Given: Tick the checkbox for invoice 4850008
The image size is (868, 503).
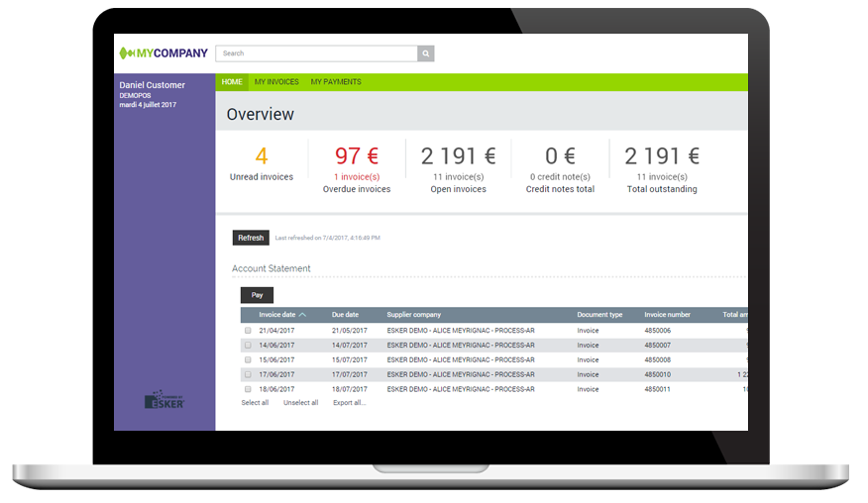Looking at the screenshot, I should pos(248,359).
